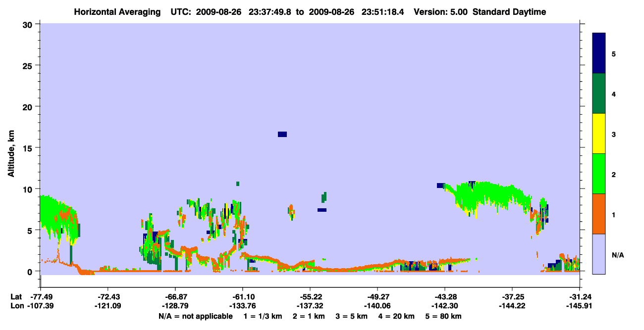644x330 pixels.
Task: Click the latitude value -61.10
Action: click(243, 296)
